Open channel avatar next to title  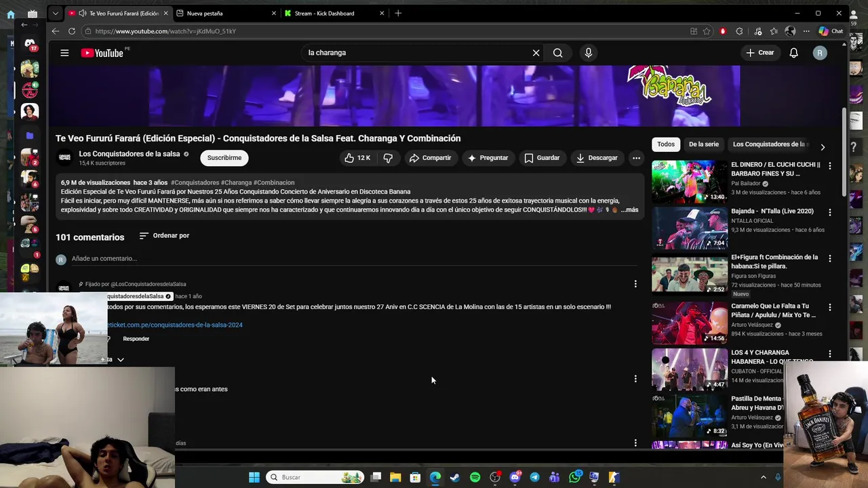tap(64, 158)
